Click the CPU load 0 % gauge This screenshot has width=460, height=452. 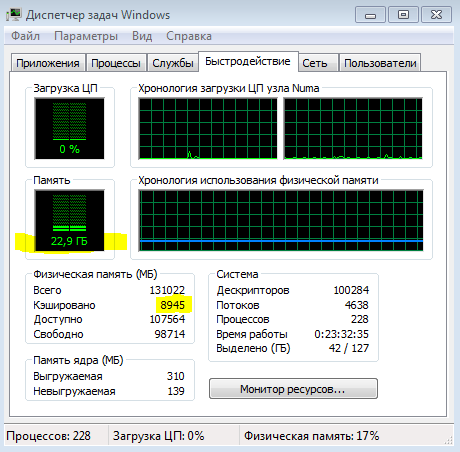(x=69, y=128)
